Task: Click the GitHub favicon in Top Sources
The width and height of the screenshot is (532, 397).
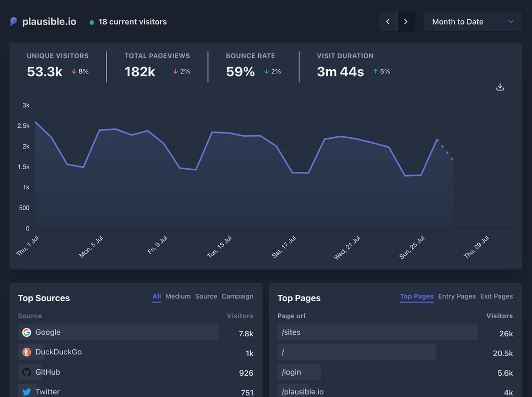Action: tap(26, 372)
